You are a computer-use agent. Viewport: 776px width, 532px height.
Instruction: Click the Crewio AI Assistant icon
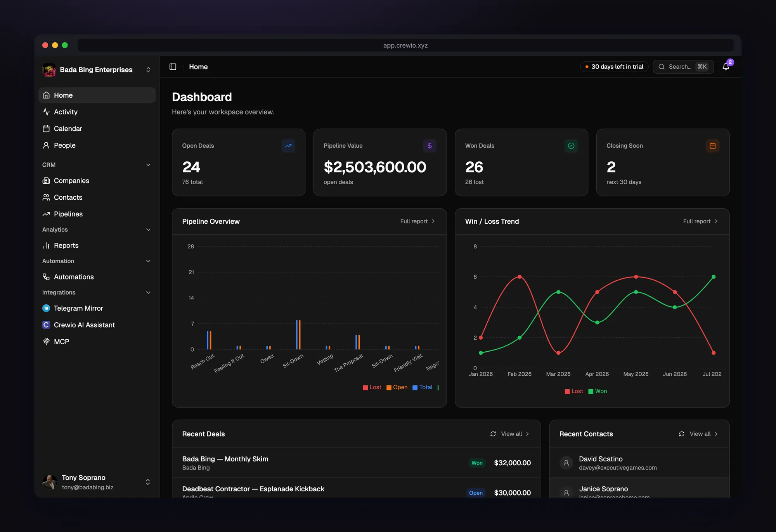click(x=46, y=325)
